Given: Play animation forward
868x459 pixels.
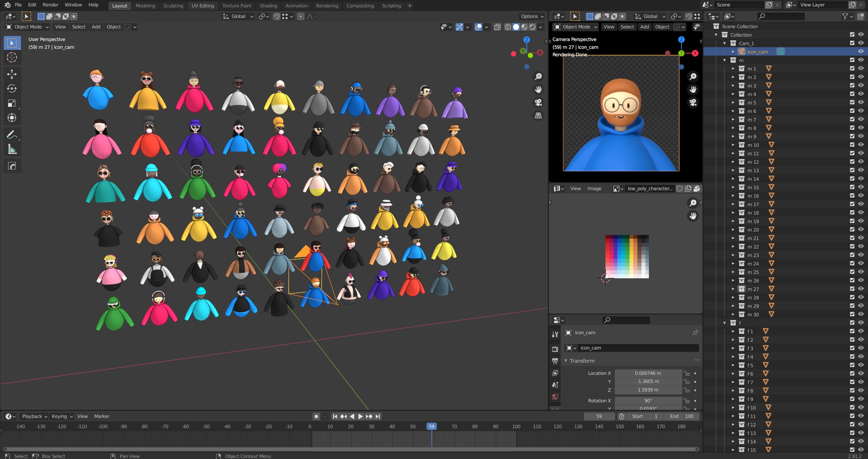Looking at the screenshot, I should pos(360,416).
